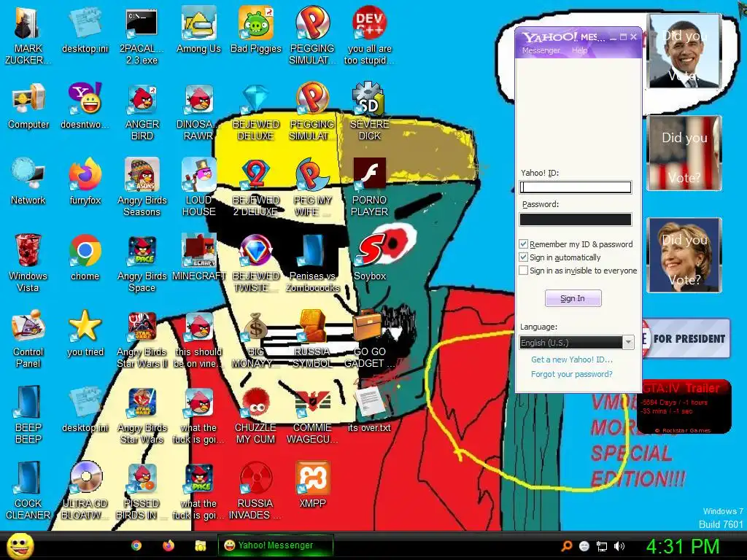747x560 pixels.
Task: Launch Chrome from the taskbar
Action: (136, 545)
